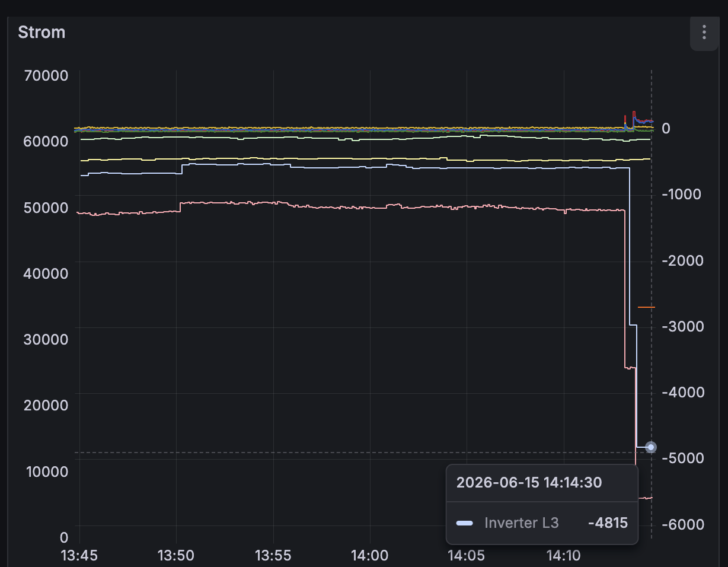Click the 13:50 time axis label
Screen dimensions: 728x567
pos(177,556)
